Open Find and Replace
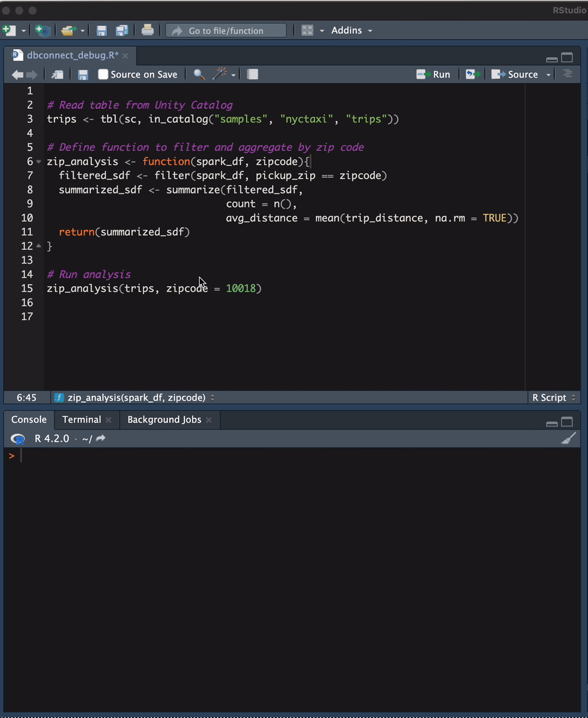Screen dimensions: 588x718 [199, 74]
